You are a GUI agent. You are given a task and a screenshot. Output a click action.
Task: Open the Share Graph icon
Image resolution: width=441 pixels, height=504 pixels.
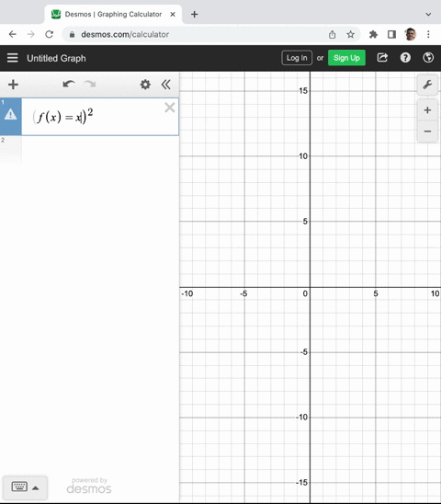pyautogui.click(x=382, y=58)
